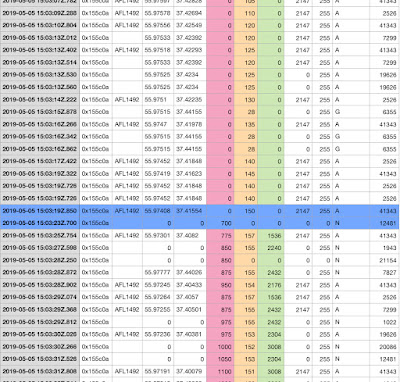Select orange cell with value 135

coord(246,124)
